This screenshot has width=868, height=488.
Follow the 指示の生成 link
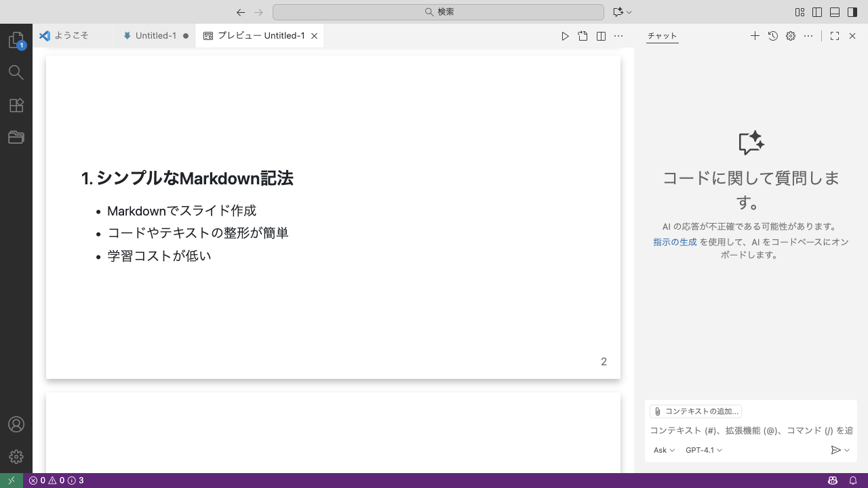675,242
